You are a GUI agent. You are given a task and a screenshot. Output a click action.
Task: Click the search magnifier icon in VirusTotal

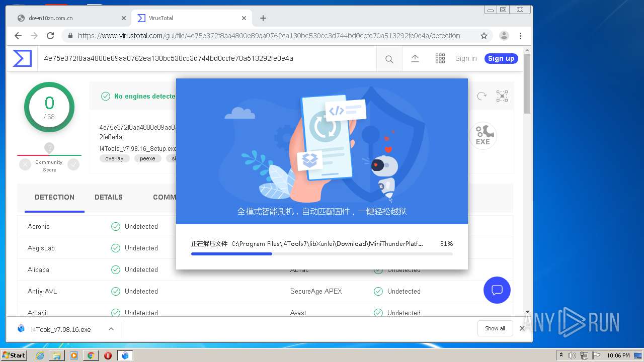pos(389,59)
